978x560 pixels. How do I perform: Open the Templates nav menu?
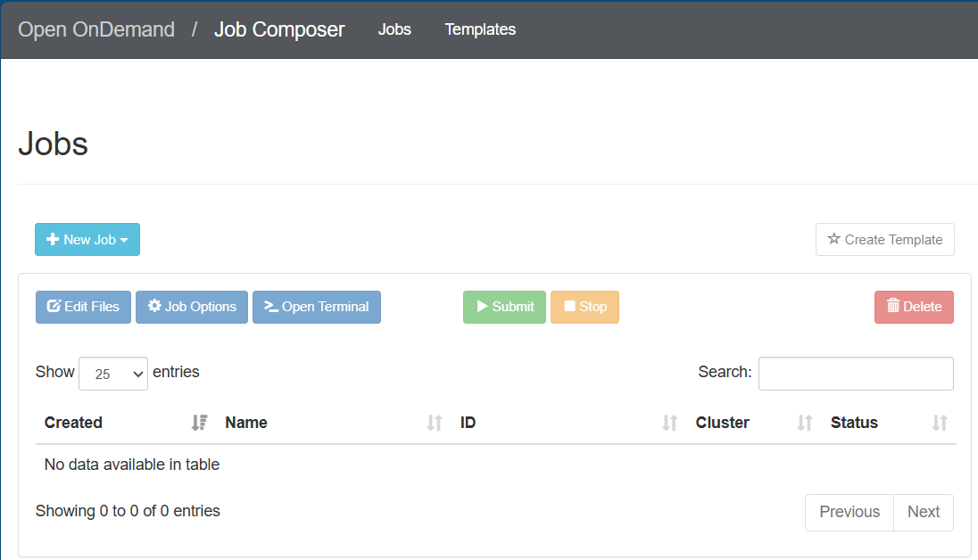[480, 29]
